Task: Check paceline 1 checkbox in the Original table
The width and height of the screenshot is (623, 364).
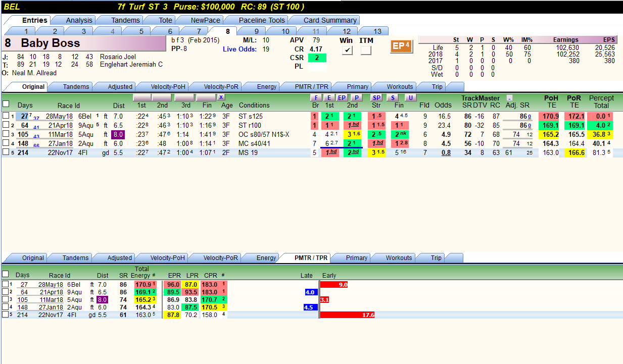Action: [x=6, y=116]
